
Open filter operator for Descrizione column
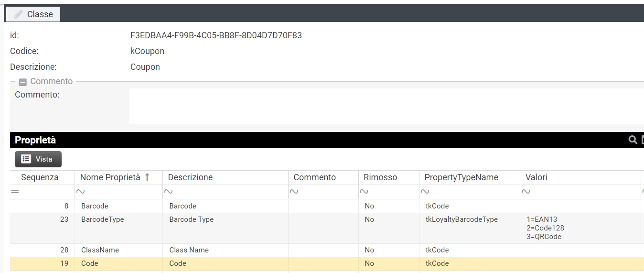(168, 192)
